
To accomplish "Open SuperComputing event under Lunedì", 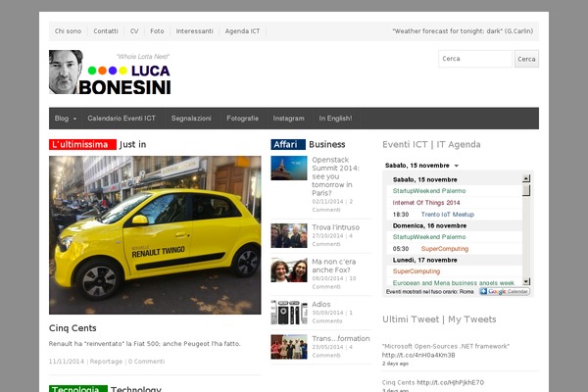I will pyautogui.click(x=416, y=271).
